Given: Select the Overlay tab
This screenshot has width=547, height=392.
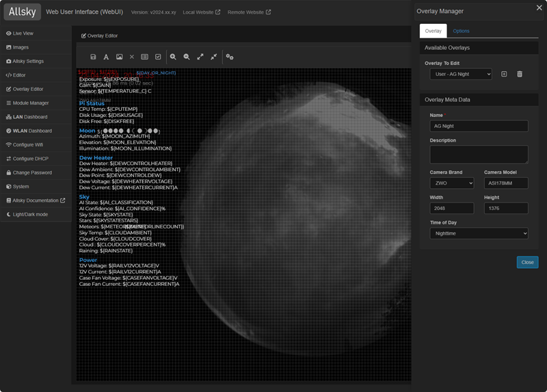Looking at the screenshot, I should [433, 31].
